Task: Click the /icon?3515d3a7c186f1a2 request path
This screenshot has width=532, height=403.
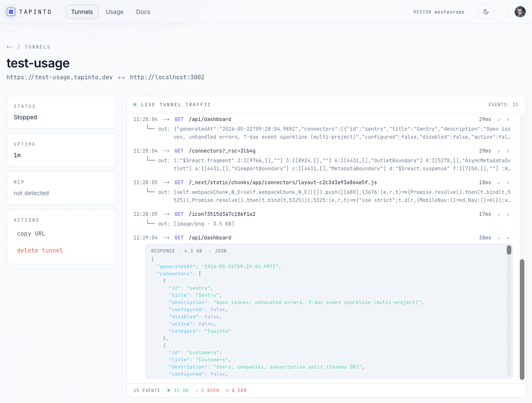Action: click(222, 214)
